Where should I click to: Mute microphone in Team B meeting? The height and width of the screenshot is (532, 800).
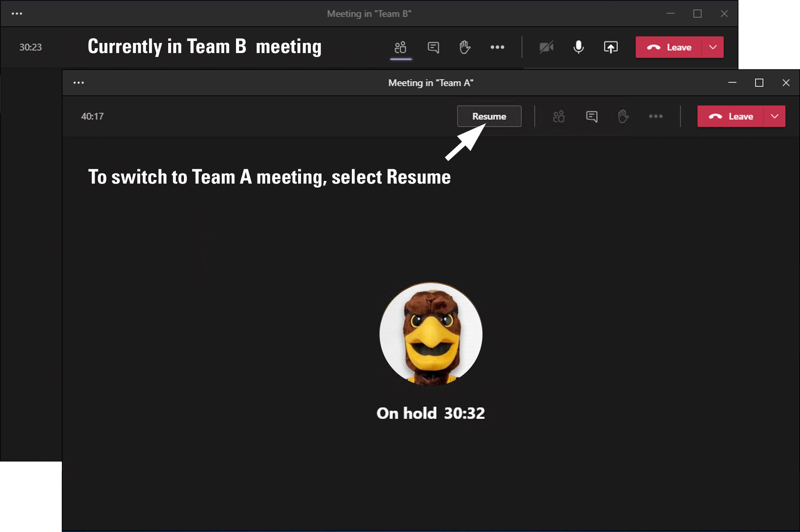coord(578,47)
